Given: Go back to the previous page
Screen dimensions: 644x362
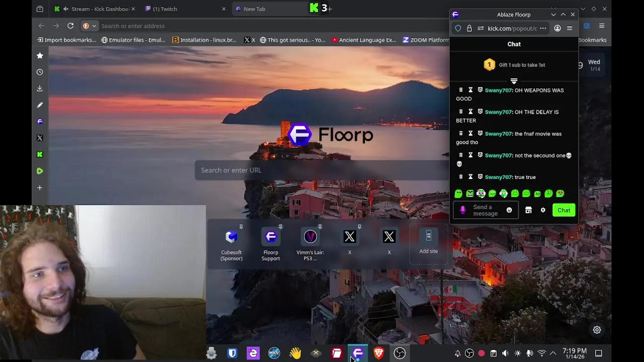Looking at the screenshot, I should point(42,26).
